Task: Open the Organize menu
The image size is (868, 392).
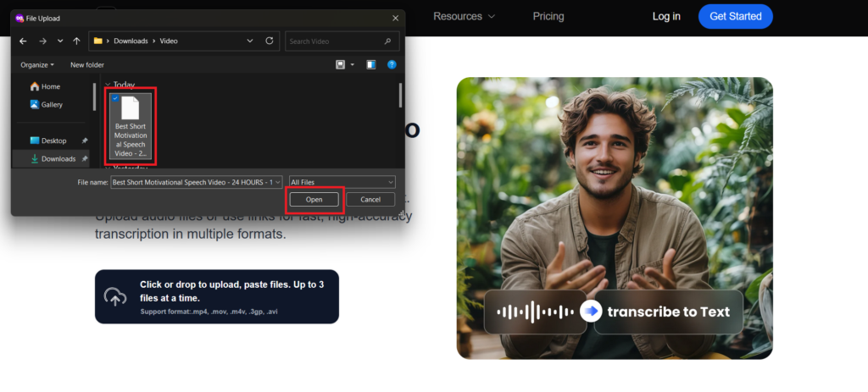Action: point(37,64)
